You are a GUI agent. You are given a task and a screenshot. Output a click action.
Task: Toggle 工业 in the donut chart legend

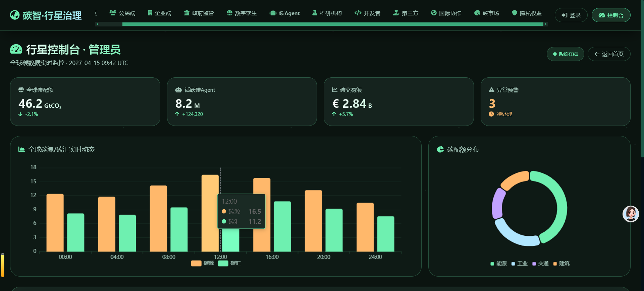point(519,264)
